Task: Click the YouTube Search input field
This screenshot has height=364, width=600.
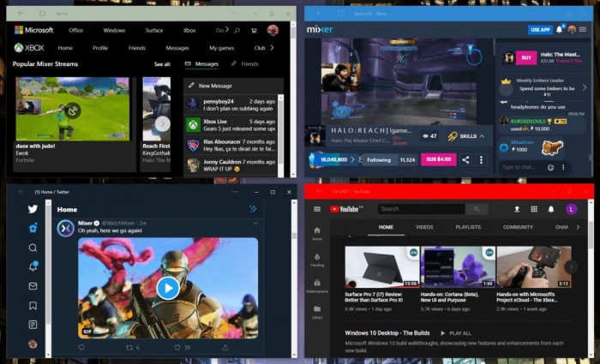Action: pyautogui.click(x=422, y=209)
